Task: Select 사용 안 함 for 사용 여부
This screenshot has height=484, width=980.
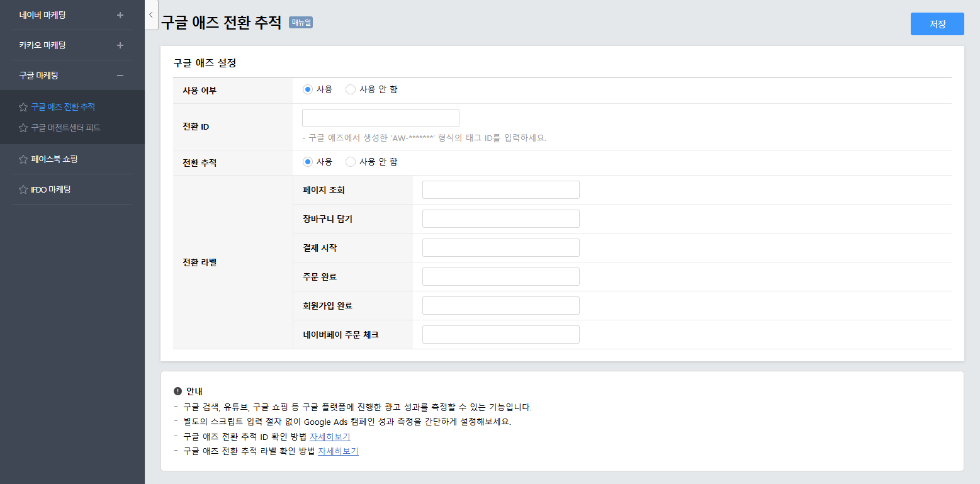Action: 351,89
